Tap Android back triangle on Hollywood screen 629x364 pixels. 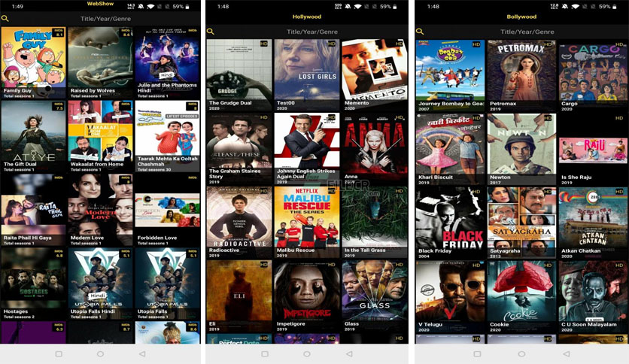tap(349, 354)
